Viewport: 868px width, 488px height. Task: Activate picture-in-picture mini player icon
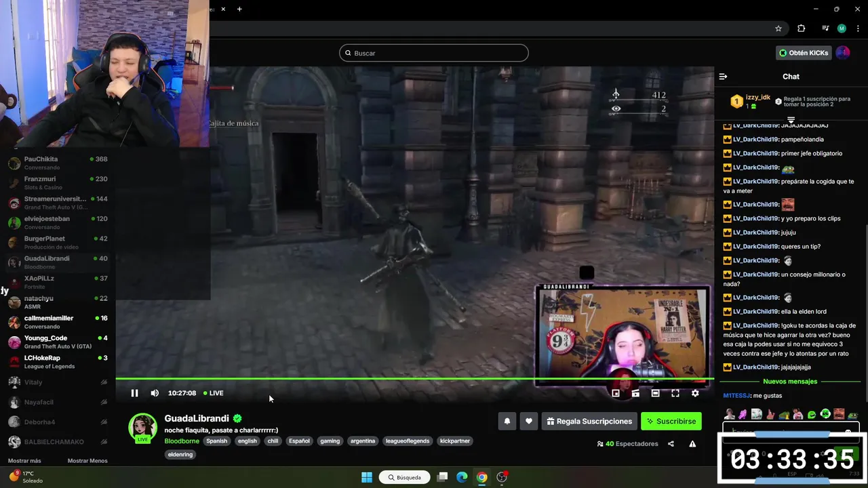pyautogui.click(x=616, y=393)
